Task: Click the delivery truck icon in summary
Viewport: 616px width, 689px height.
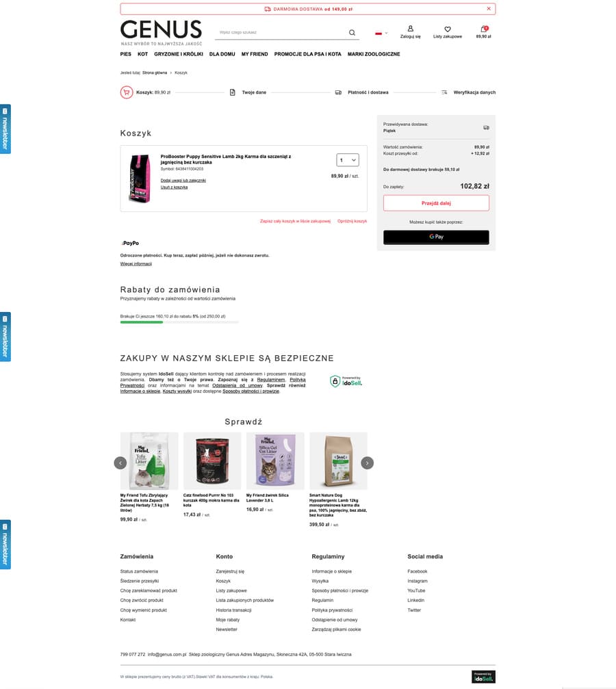Action: pyautogui.click(x=486, y=127)
